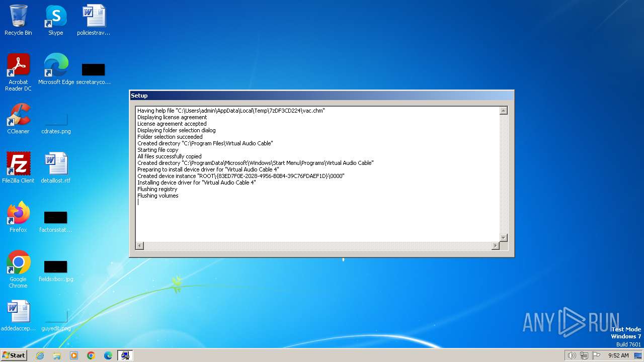This screenshot has width=644, height=362.
Task: Launch Skype from the desktop
Action: pyautogui.click(x=55, y=20)
